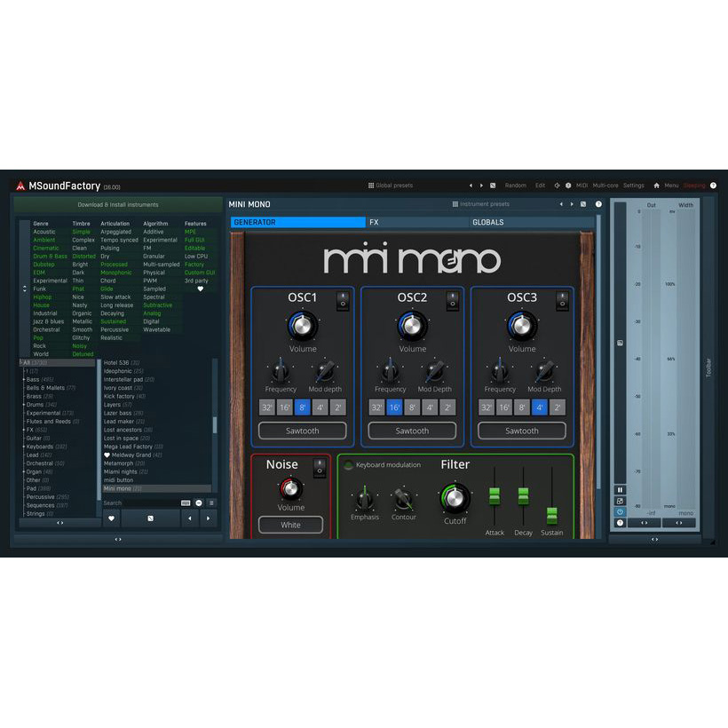Click Download & Install instruments button
The image size is (728, 728).
(118, 204)
